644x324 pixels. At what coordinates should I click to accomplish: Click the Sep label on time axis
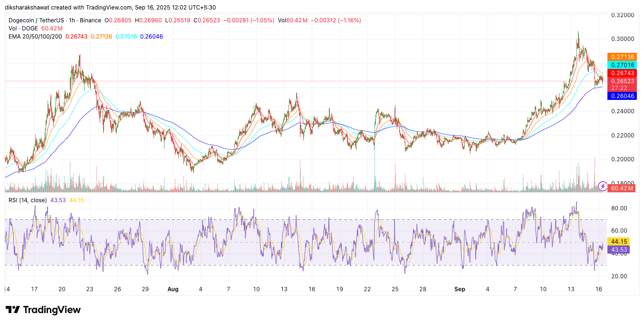(x=459, y=289)
